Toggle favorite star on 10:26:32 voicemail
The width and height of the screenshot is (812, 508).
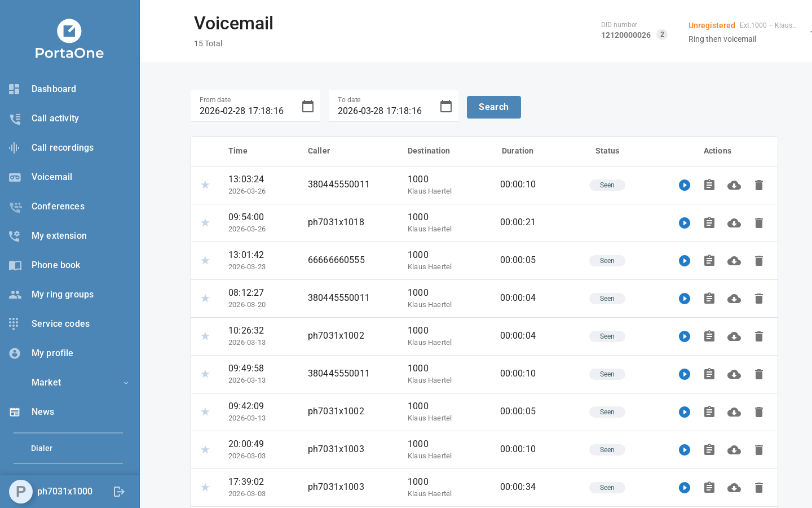click(205, 336)
